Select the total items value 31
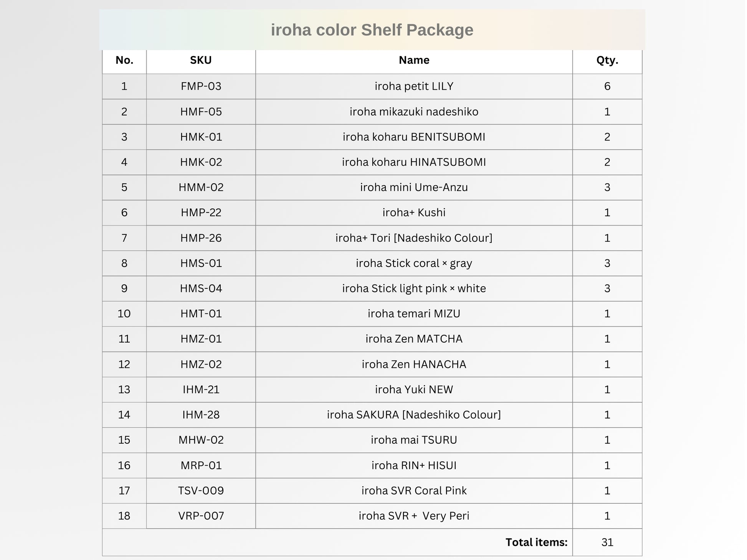 (x=607, y=542)
